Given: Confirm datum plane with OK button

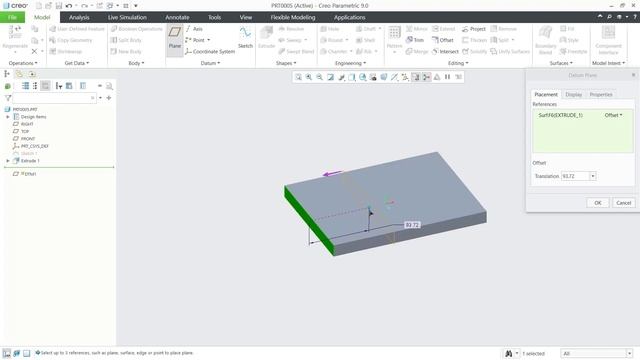Looking at the screenshot, I should coord(598,203).
